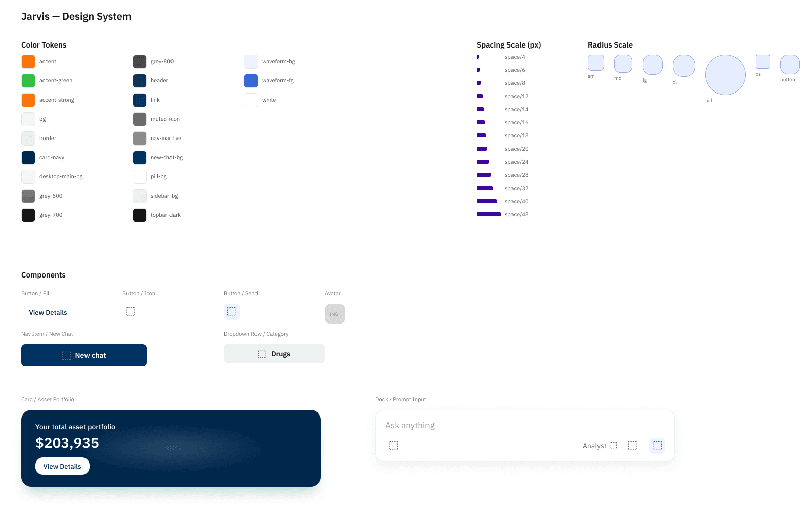Choose the grey-500 swatch
This screenshot has width=812, height=507.
tap(28, 196)
